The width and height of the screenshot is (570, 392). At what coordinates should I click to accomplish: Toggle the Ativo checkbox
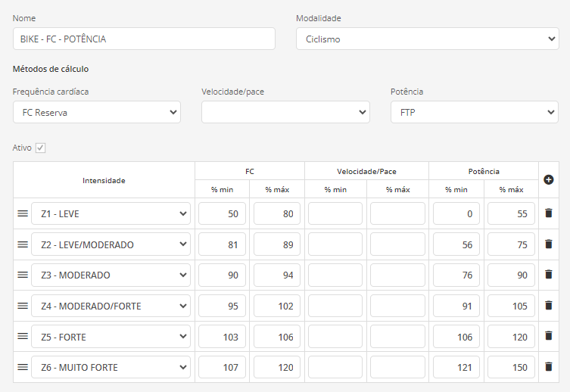(40, 148)
